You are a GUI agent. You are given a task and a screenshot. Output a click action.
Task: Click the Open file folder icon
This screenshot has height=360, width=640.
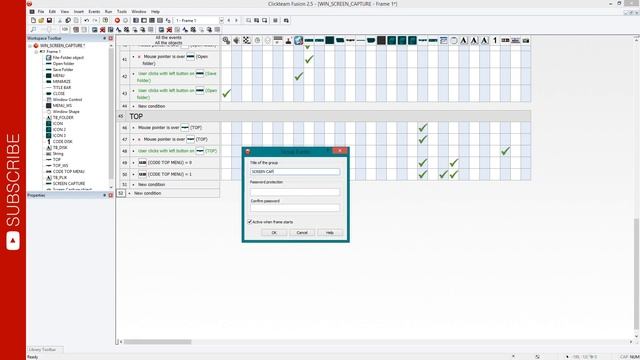pyautogui.click(x=41, y=20)
